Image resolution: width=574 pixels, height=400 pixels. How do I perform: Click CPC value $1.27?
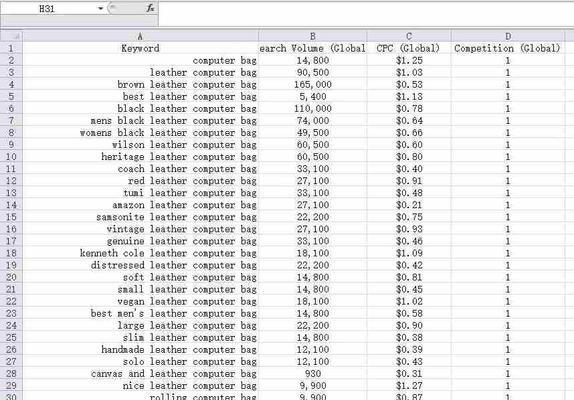pos(409,386)
